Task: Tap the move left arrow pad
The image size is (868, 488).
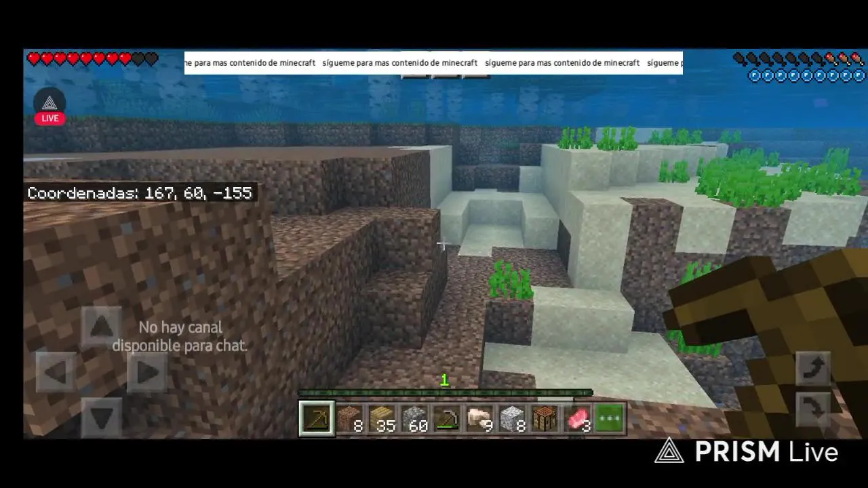Action: point(56,371)
